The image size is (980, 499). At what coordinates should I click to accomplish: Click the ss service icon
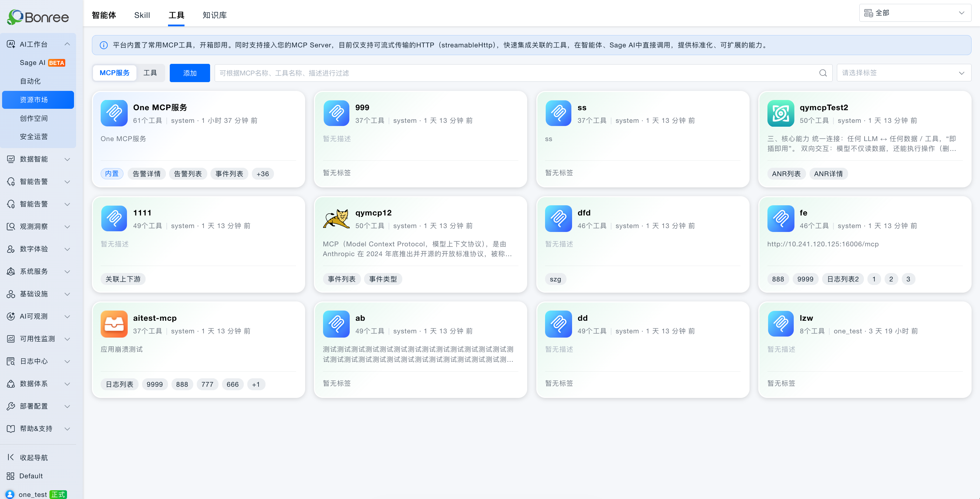tap(558, 113)
